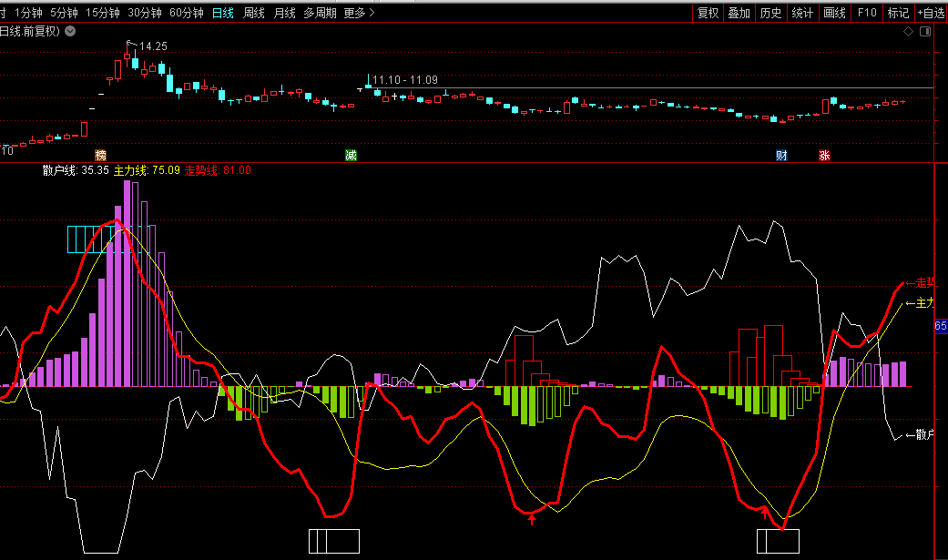The width and height of the screenshot is (948, 560).
Task: Toggle the 叠加 overlay option
Action: (x=739, y=13)
